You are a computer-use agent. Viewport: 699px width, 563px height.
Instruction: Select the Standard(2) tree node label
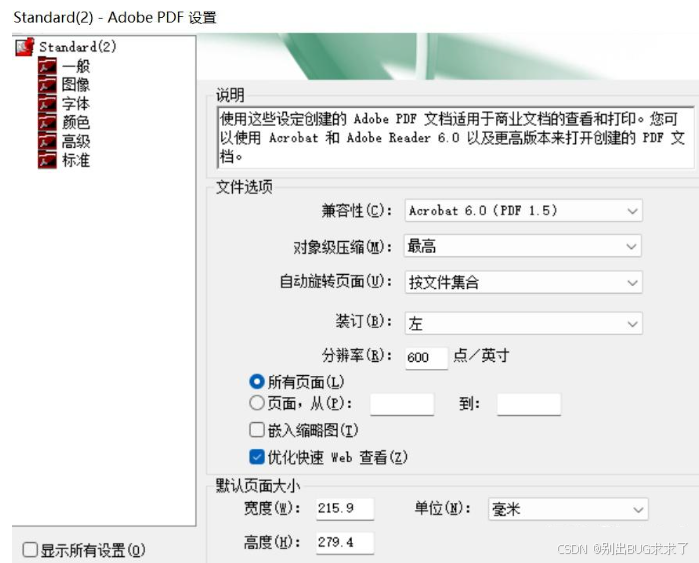click(78, 47)
